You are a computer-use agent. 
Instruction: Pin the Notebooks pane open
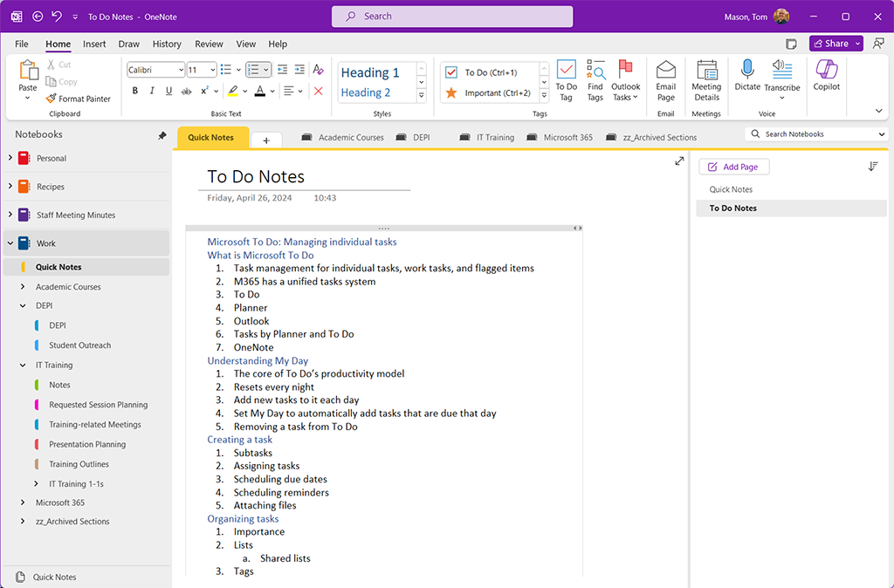(162, 135)
